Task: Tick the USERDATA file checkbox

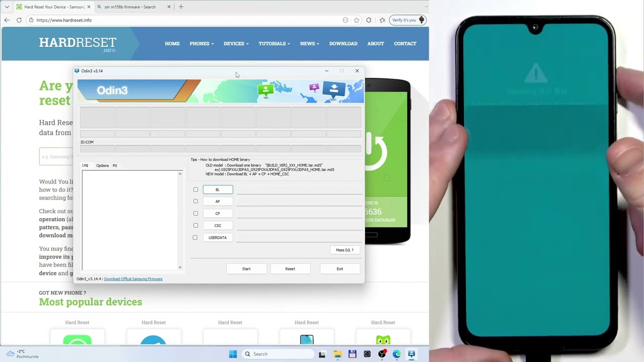Action: coord(195,237)
